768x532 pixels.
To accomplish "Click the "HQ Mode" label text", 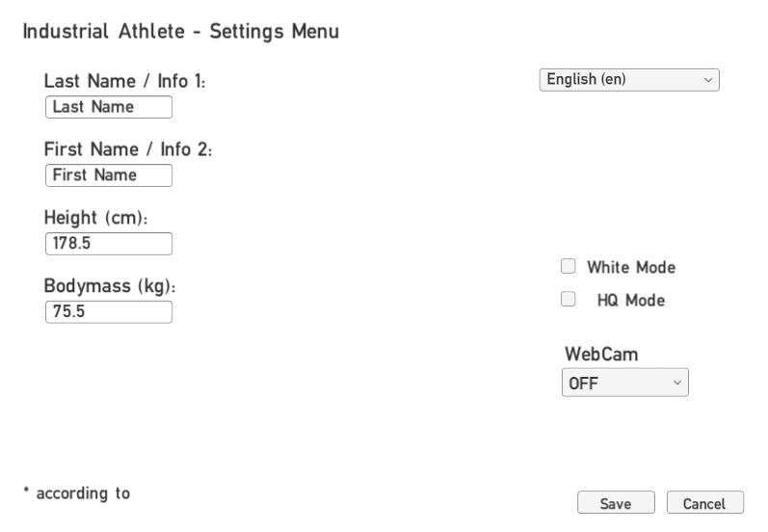I will click(x=630, y=301).
